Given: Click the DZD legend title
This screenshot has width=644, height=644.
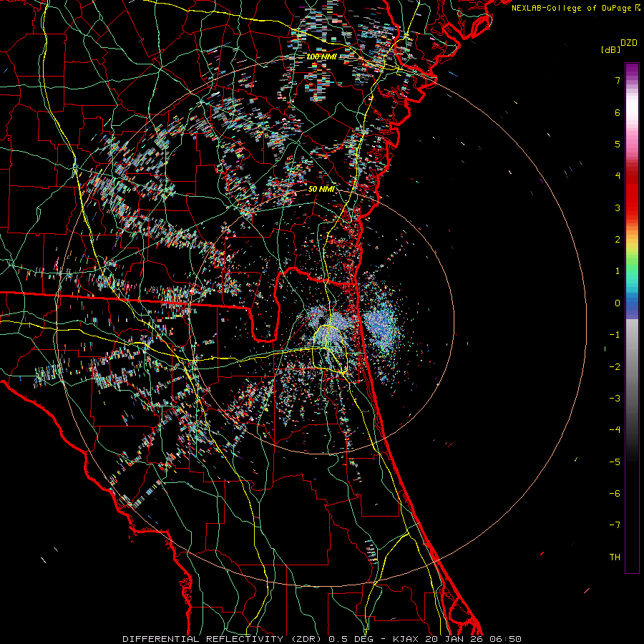Looking at the screenshot, I should pyautogui.click(x=629, y=43).
